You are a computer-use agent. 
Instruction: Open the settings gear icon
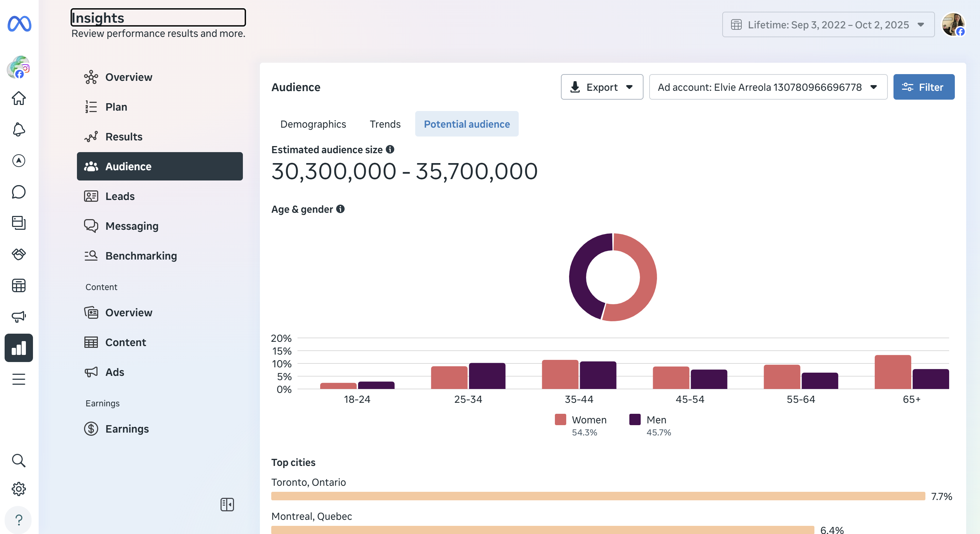click(x=19, y=489)
